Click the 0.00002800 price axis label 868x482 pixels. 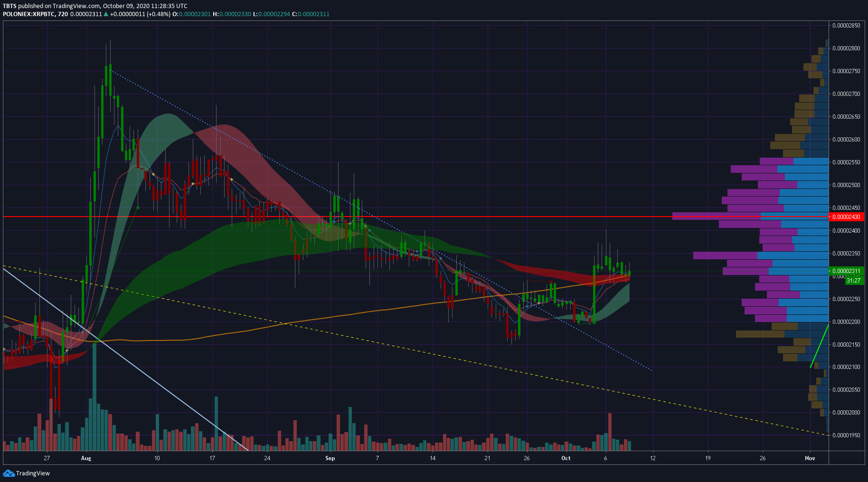(846, 48)
